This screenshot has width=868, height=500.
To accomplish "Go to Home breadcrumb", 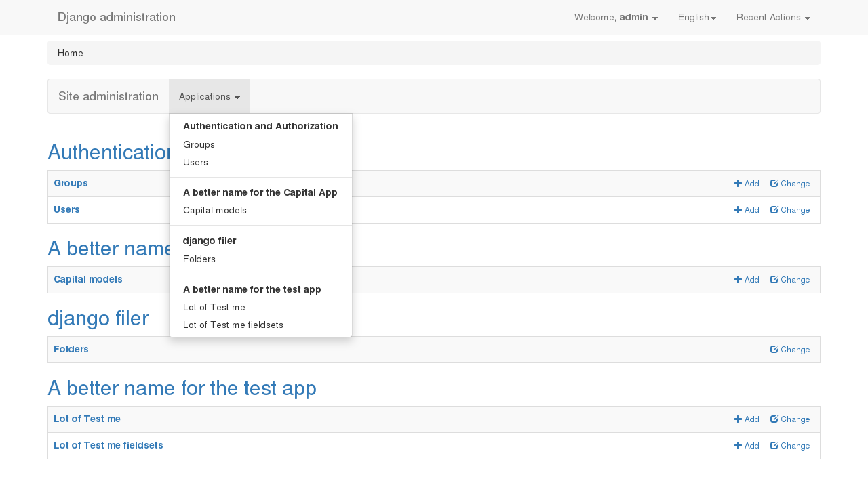I will click(x=71, y=53).
